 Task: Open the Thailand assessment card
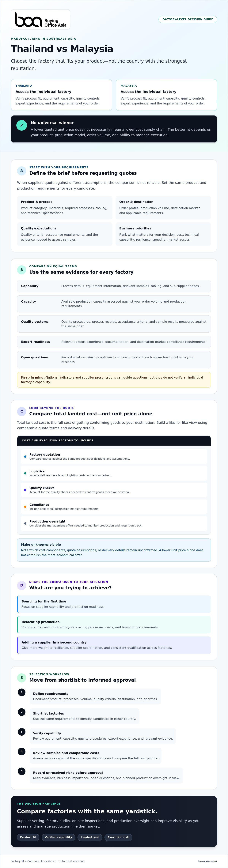click(x=61, y=95)
